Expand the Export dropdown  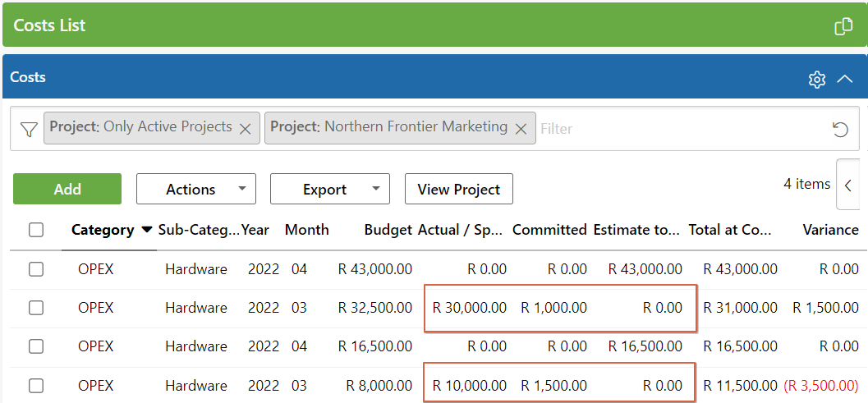point(329,189)
